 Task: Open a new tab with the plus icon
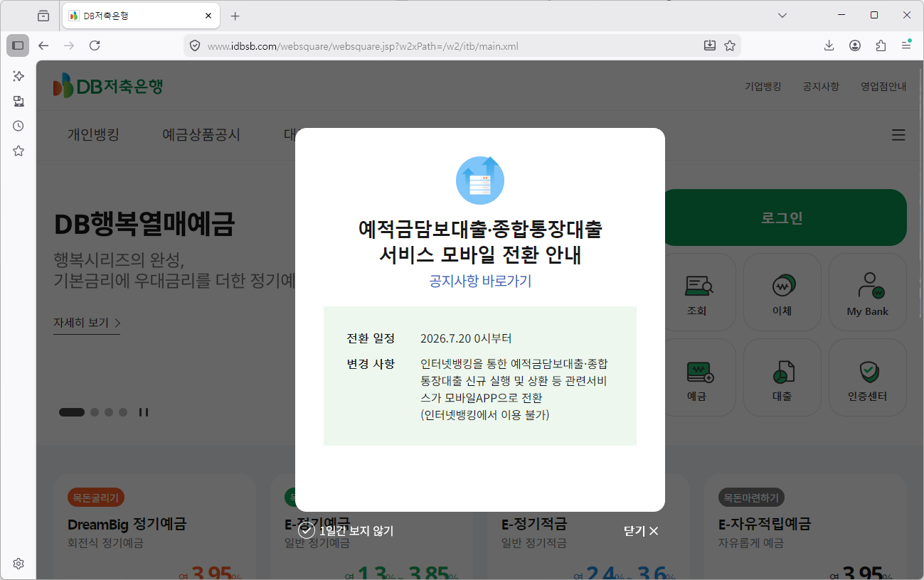point(235,16)
